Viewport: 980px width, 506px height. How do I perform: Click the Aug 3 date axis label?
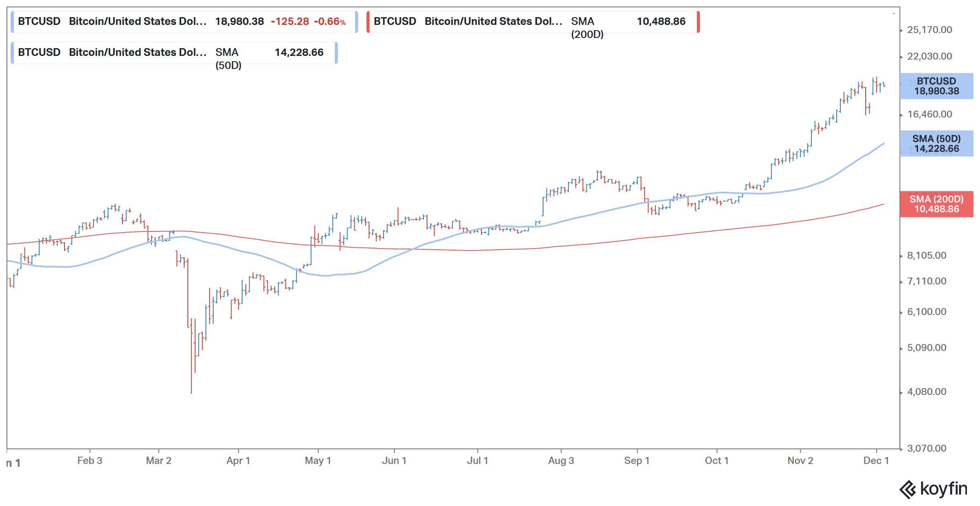(561, 461)
